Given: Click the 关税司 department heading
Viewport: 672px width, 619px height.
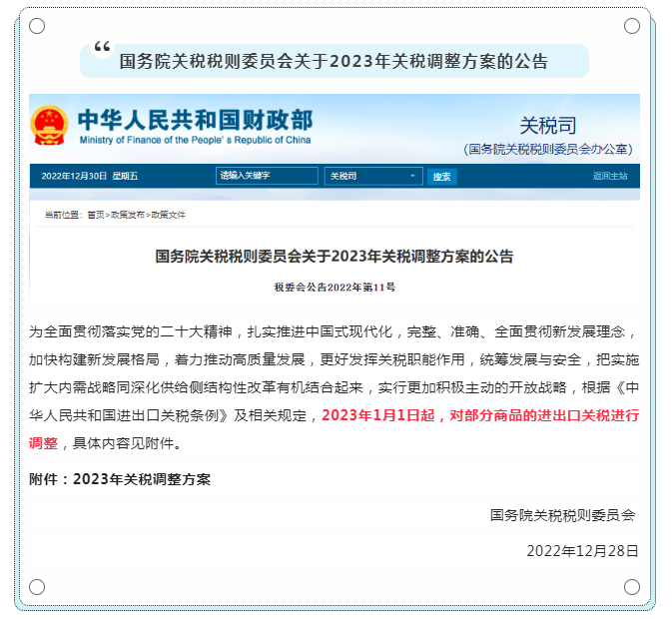Looking at the screenshot, I should (548, 126).
